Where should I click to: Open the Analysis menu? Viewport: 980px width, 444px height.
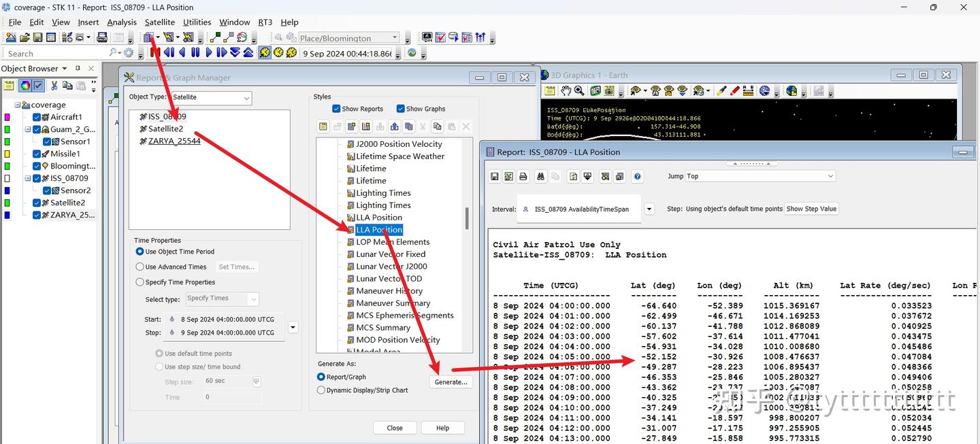tap(122, 22)
